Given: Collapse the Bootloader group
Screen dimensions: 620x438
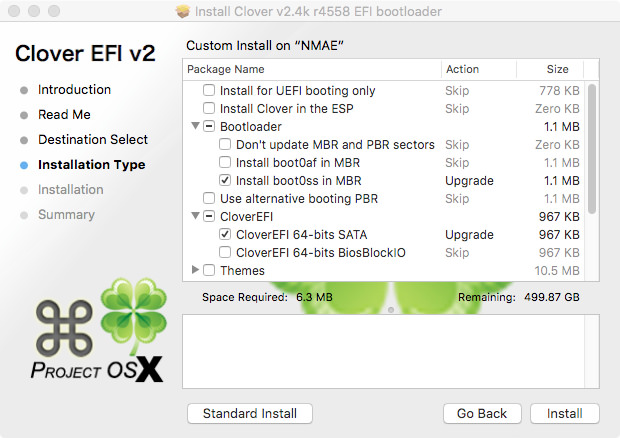Looking at the screenshot, I should 195,126.
